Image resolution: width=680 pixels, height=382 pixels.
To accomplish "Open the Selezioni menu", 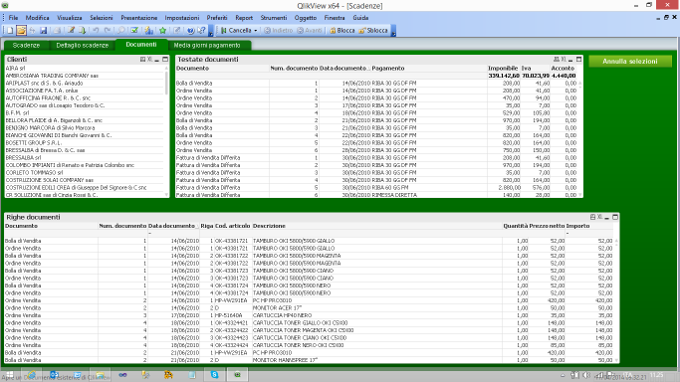I will pos(101,18).
